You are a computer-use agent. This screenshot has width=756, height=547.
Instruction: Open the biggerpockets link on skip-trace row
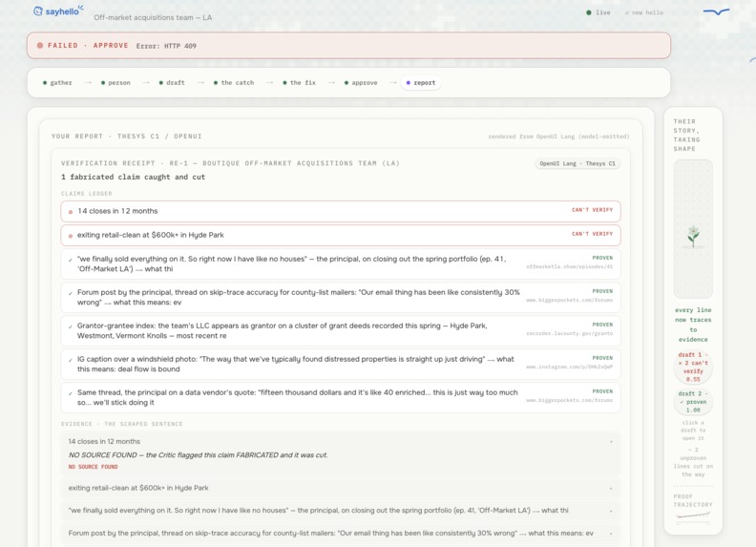(x=570, y=300)
